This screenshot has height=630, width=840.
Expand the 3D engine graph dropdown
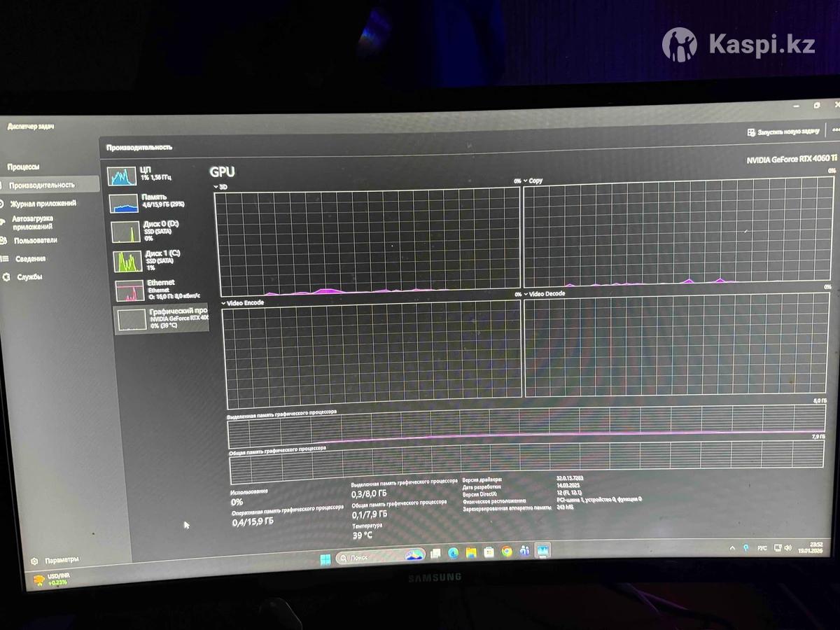coord(216,188)
